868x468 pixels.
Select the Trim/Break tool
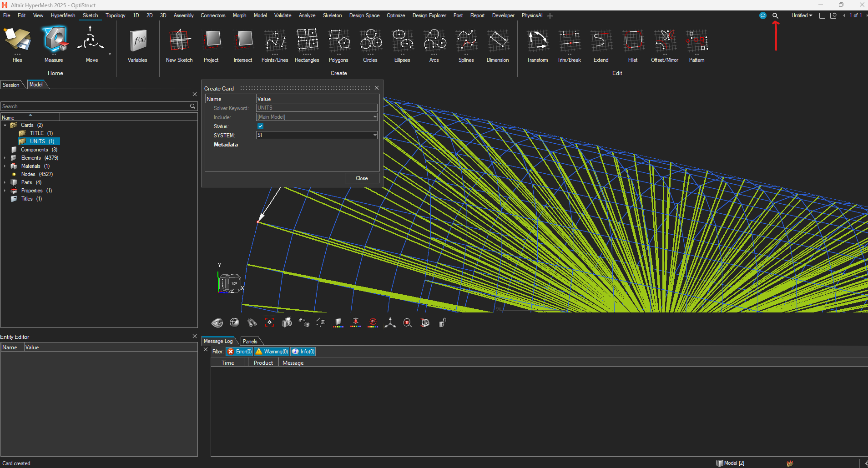(x=569, y=45)
